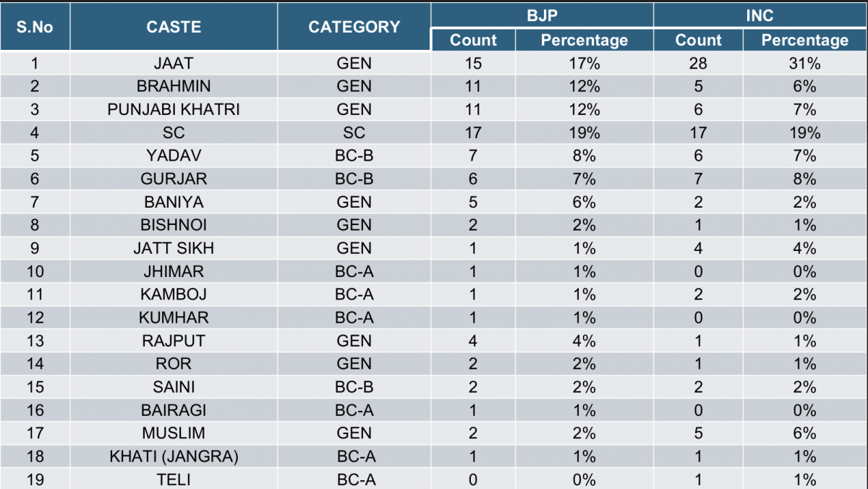Viewport: 868px width, 489px height.
Task: Select the BRAHMIN caste cell
Action: 174,86
